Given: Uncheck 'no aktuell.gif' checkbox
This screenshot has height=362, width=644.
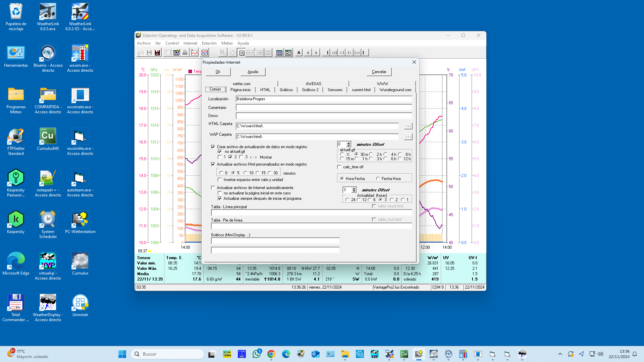Looking at the screenshot, I should click(x=220, y=152).
